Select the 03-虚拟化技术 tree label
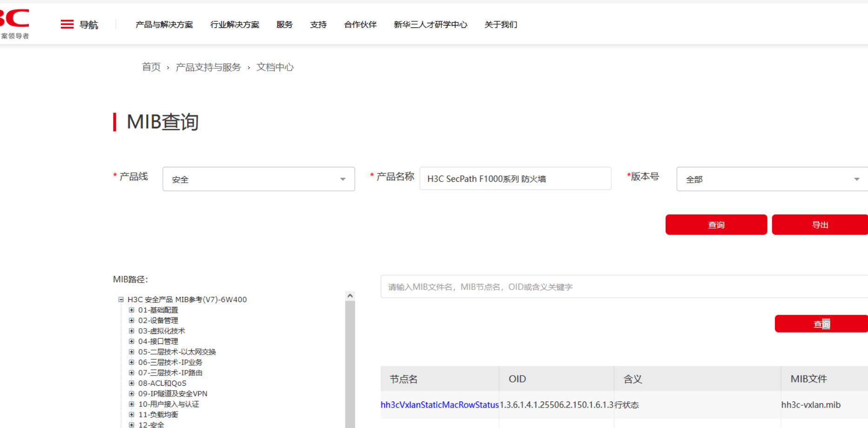This screenshot has width=868, height=428. tap(161, 331)
